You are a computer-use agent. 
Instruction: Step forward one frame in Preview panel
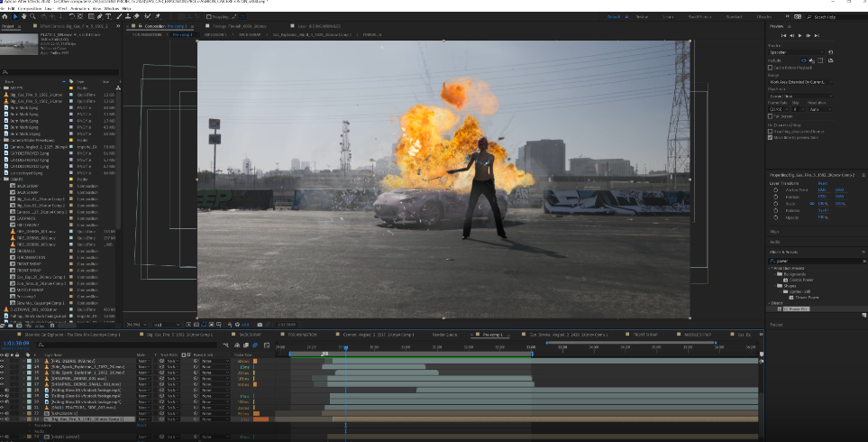(809, 35)
